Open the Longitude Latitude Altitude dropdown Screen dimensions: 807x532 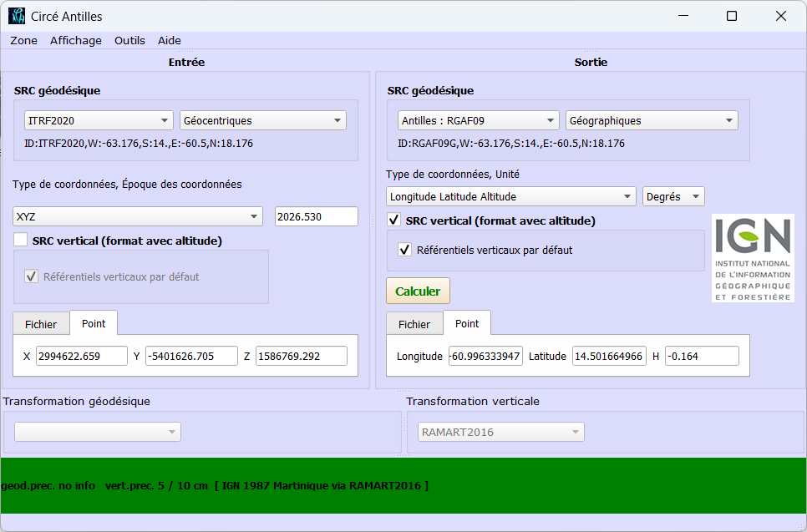pyautogui.click(x=511, y=196)
